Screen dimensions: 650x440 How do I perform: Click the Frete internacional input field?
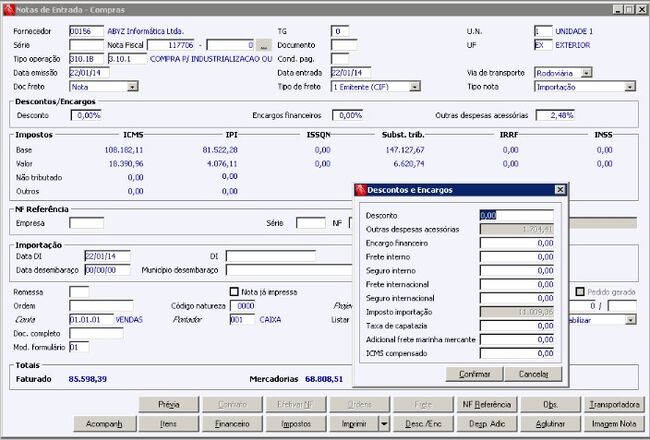pos(517,284)
